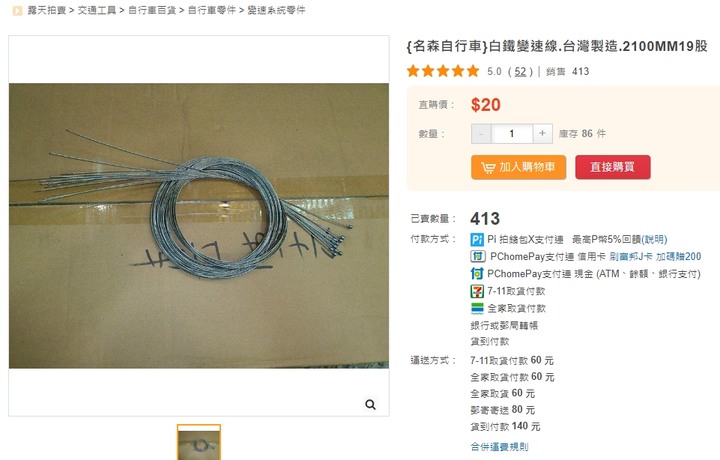Click the quantity input field
The width and height of the screenshot is (720, 460).
[512, 134]
